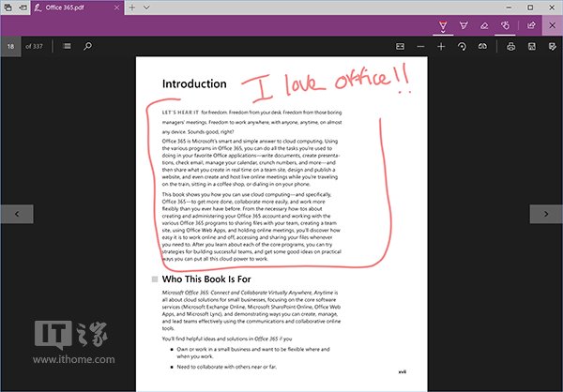The image size is (563, 392).
Task: Switch to the Office 365.pdf tab
Action: click(77, 8)
